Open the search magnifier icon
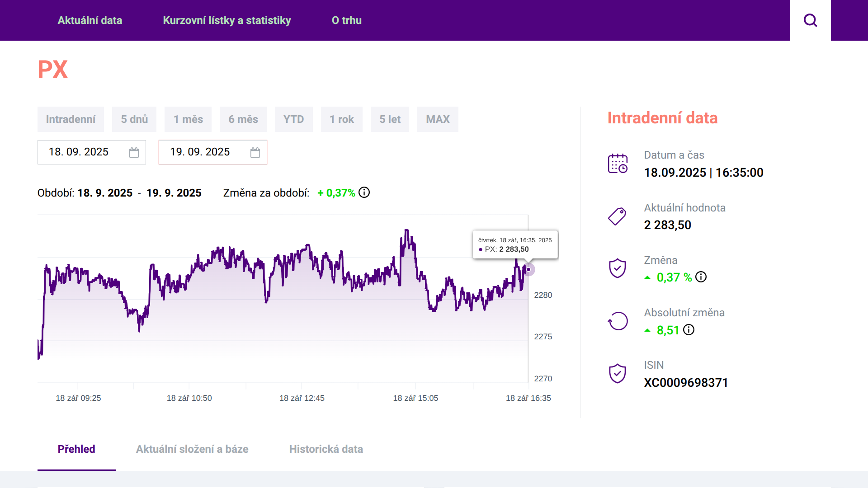The height and width of the screenshot is (488, 868). [x=810, y=20]
